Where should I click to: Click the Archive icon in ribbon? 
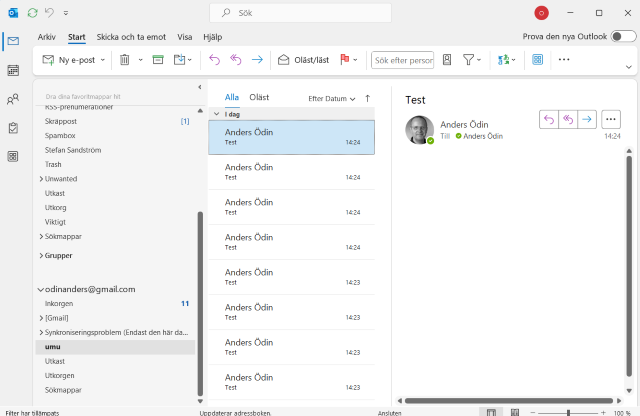click(158, 60)
